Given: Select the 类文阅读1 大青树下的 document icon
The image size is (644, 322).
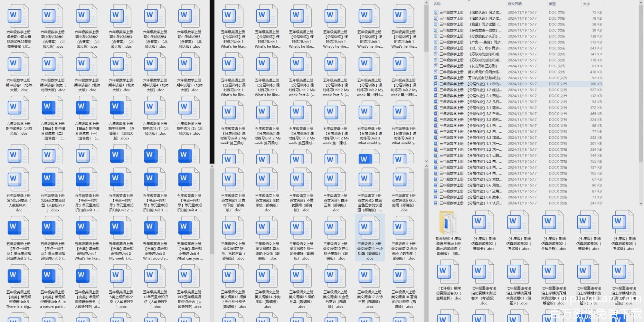Looking at the screenshot, I should point(232,180).
